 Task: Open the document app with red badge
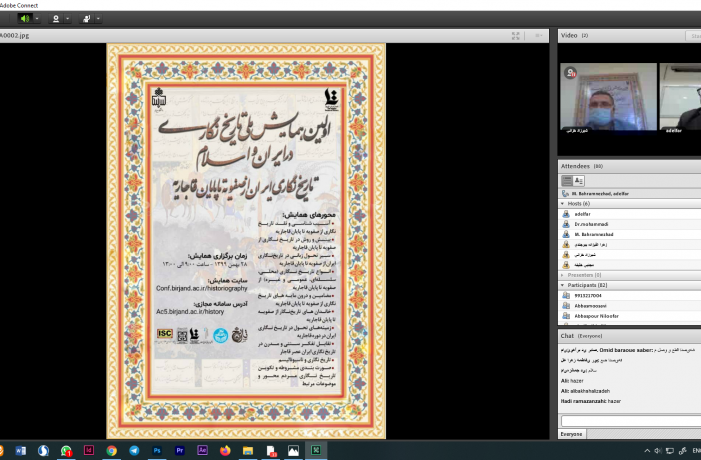[x=271, y=451]
